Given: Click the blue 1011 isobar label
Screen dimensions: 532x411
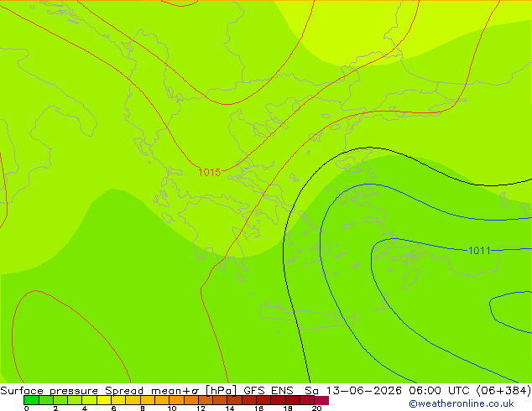Looking at the screenshot, I should [x=479, y=251].
